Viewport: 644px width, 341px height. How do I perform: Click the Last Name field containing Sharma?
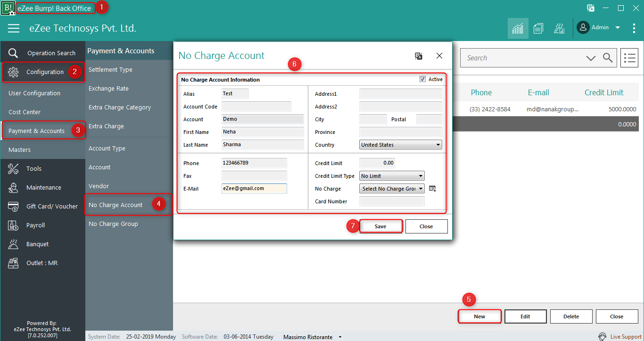pos(263,145)
